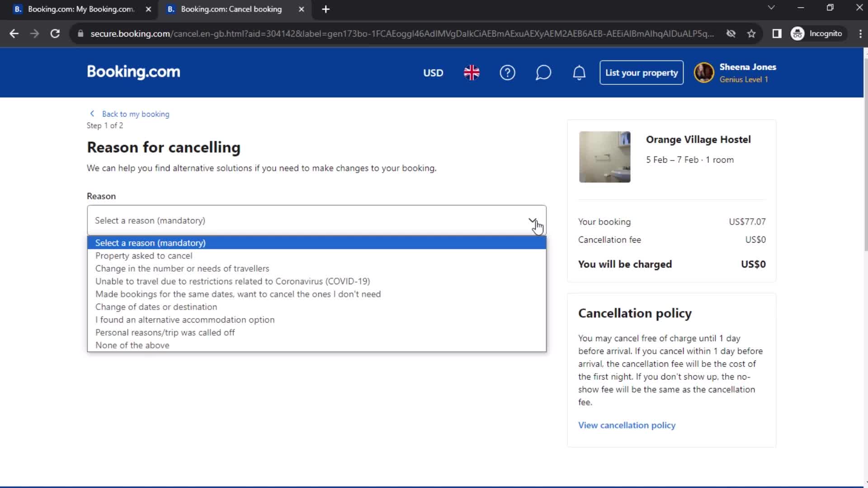Open the tracking protection eye icon
The image size is (868, 488).
[731, 33]
